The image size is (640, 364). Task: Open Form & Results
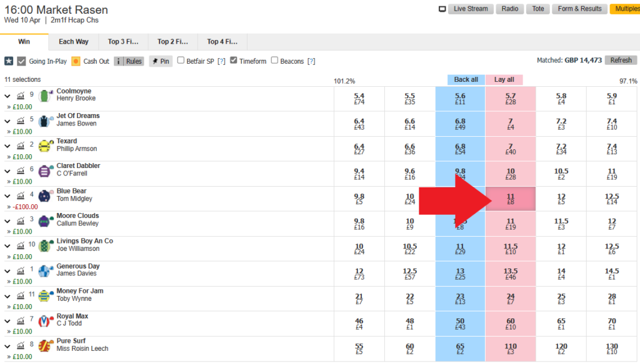click(x=579, y=9)
